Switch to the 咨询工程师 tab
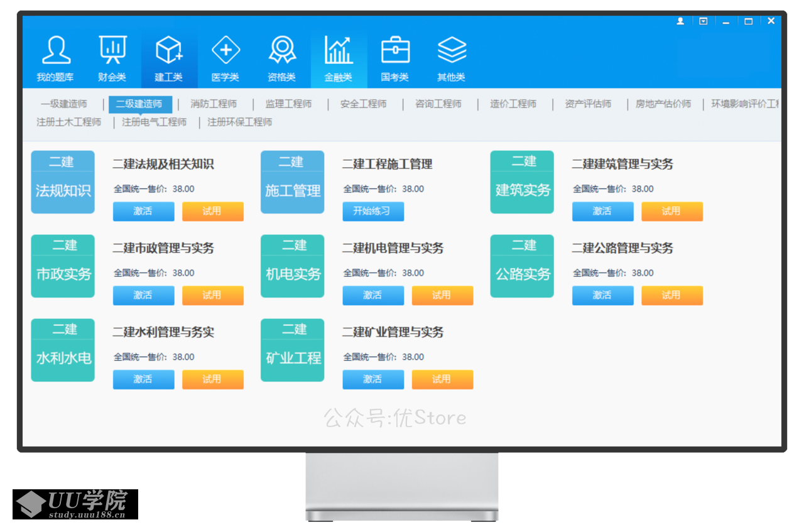The width and height of the screenshot is (804, 532). [438, 104]
